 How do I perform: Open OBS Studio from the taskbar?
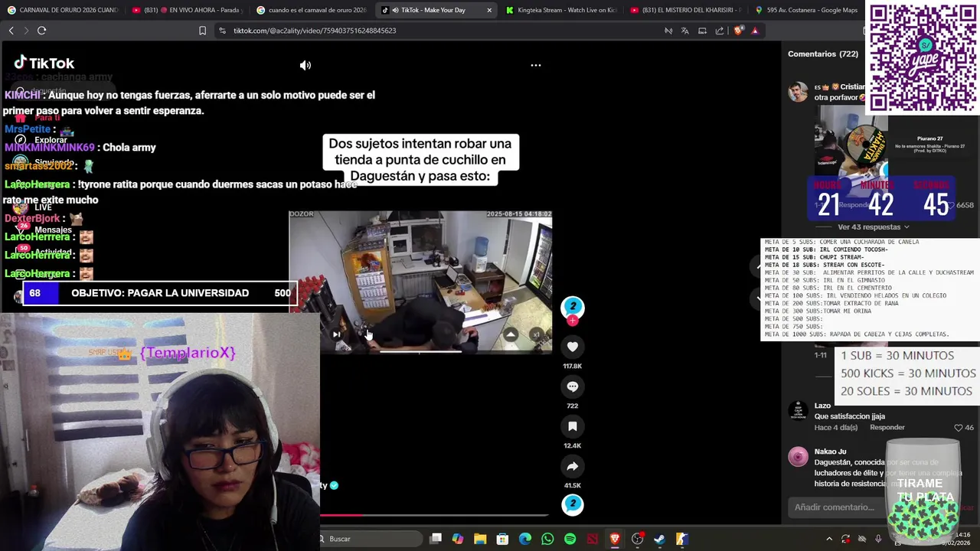(637, 539)
